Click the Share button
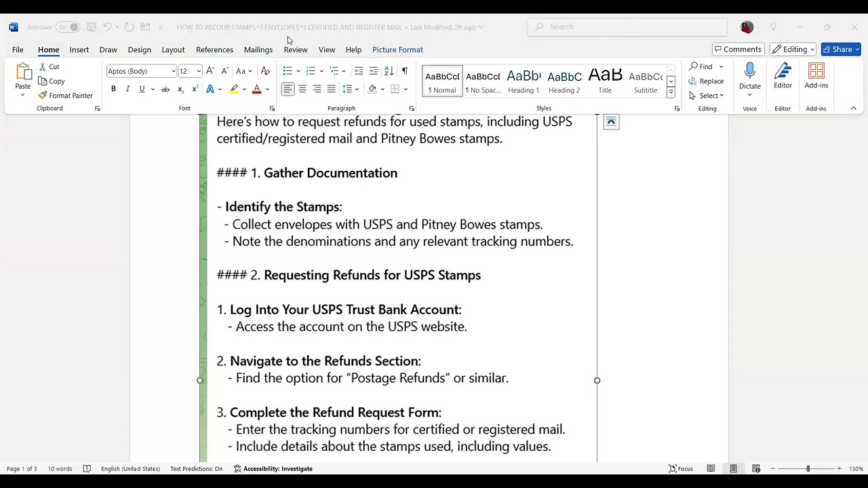 841,49
